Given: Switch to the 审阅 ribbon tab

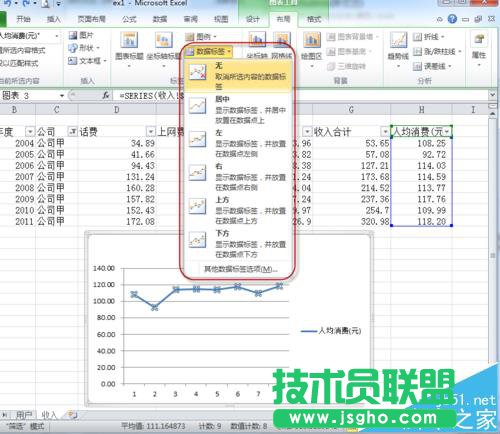Looking at the screenshot, I should point(190,19).
